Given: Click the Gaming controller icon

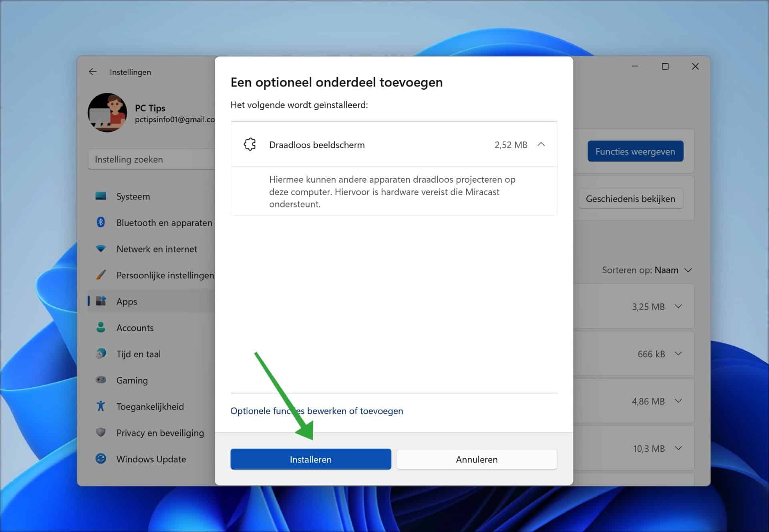Looking at the screenshot, I should tap(101, 380).
